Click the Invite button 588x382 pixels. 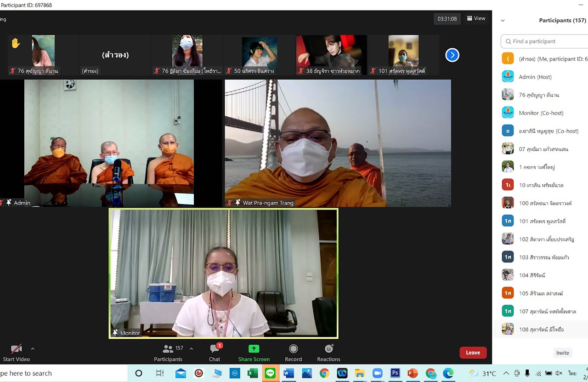point(563,353)
